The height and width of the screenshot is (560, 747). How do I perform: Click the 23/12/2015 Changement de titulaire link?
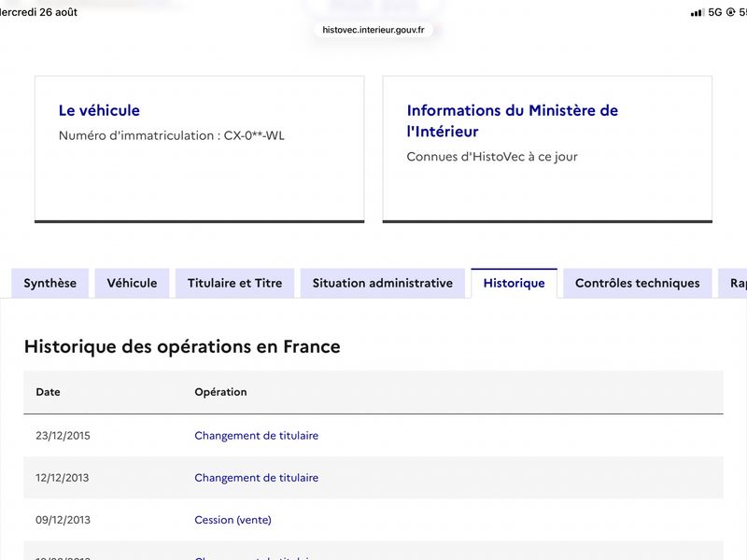(256, 436)
